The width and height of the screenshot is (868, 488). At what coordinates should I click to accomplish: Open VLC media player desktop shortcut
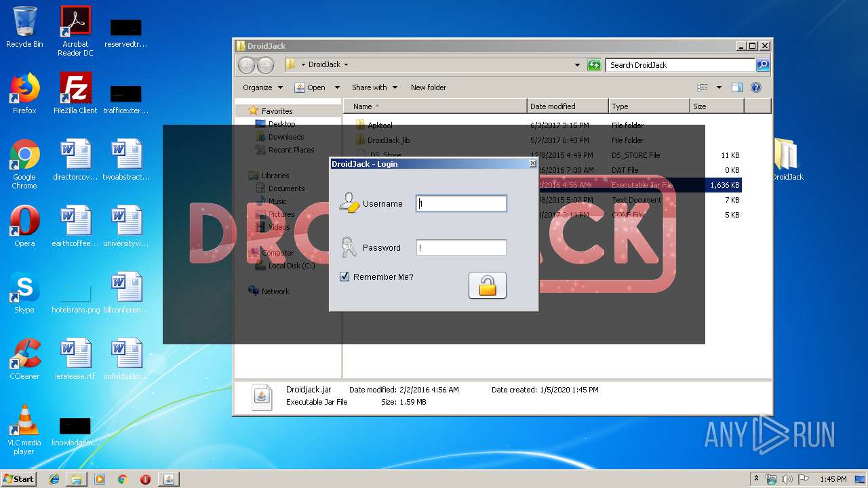click(24, 430)
